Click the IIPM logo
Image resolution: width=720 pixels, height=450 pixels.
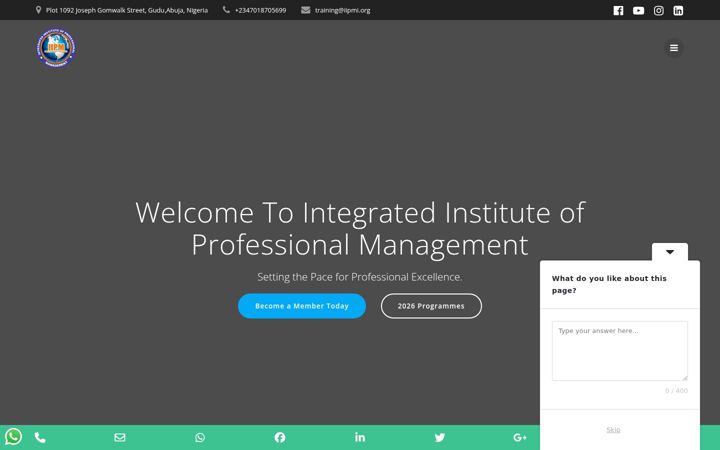[56, 48]
